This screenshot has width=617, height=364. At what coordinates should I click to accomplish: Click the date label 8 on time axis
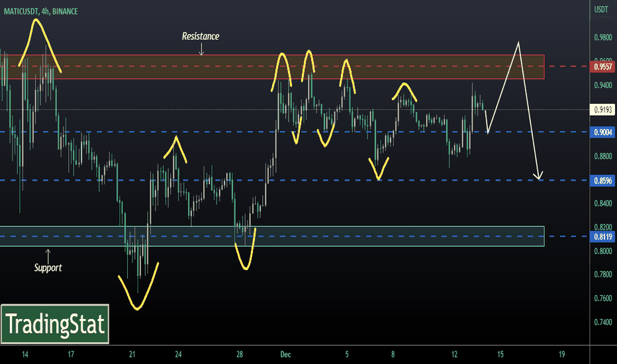click(x=393, y=355)
